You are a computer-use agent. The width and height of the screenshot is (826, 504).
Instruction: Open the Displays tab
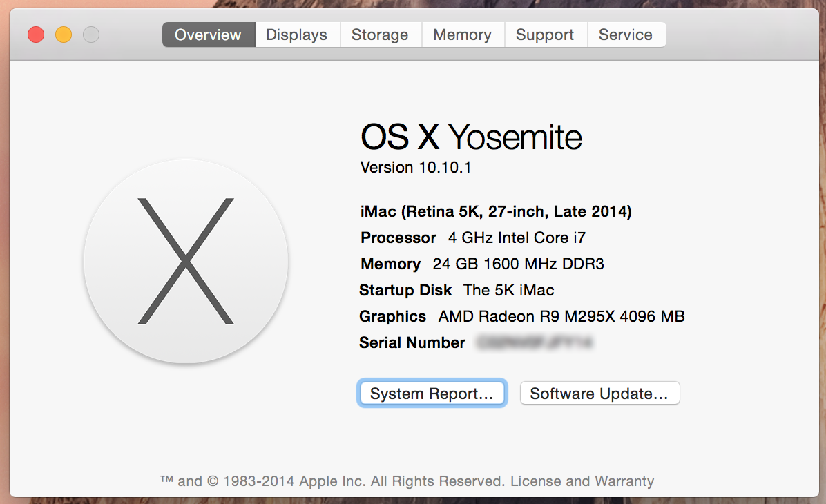tap(297, 35)
